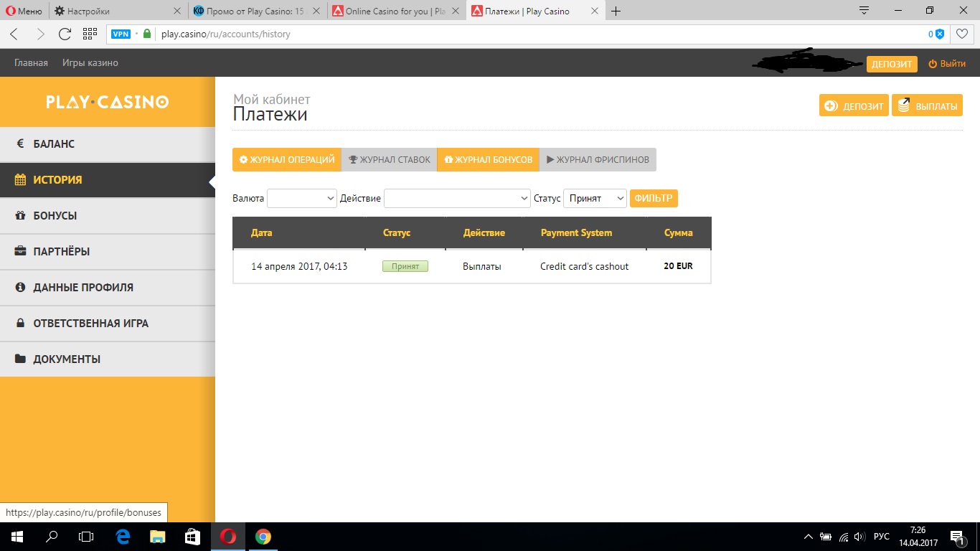The image size is (980, 551).
Task: Log out with the Выйти link
Action: [947, 64]
